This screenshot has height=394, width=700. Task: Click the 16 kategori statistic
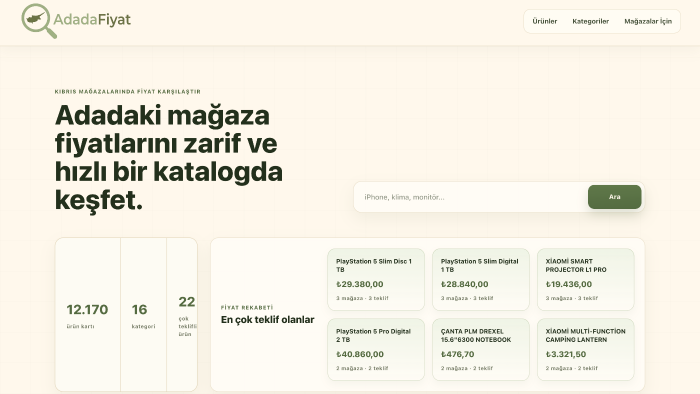pyautogui.click(x=143, y=315)
